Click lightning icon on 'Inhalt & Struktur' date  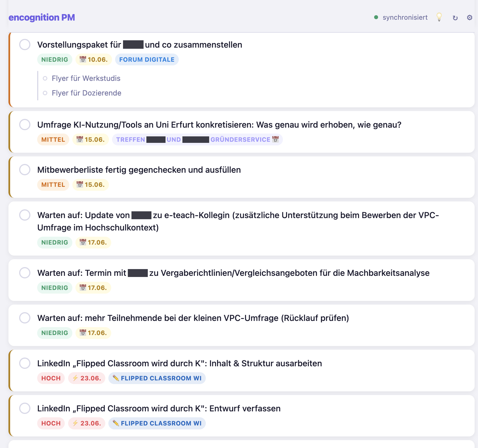pos(75,378)
